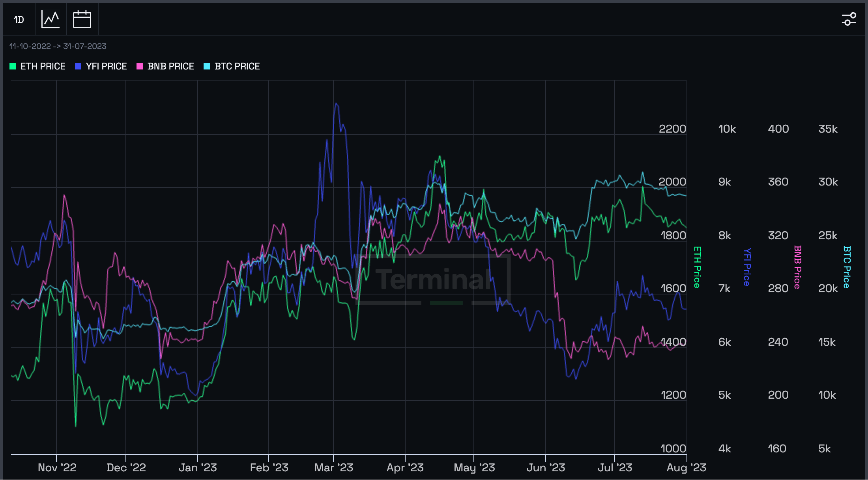Image resolution: width=868 pixels, height=480 pixels.
Task: Click the 25k BTC axis value
Action: coord(828,236)
